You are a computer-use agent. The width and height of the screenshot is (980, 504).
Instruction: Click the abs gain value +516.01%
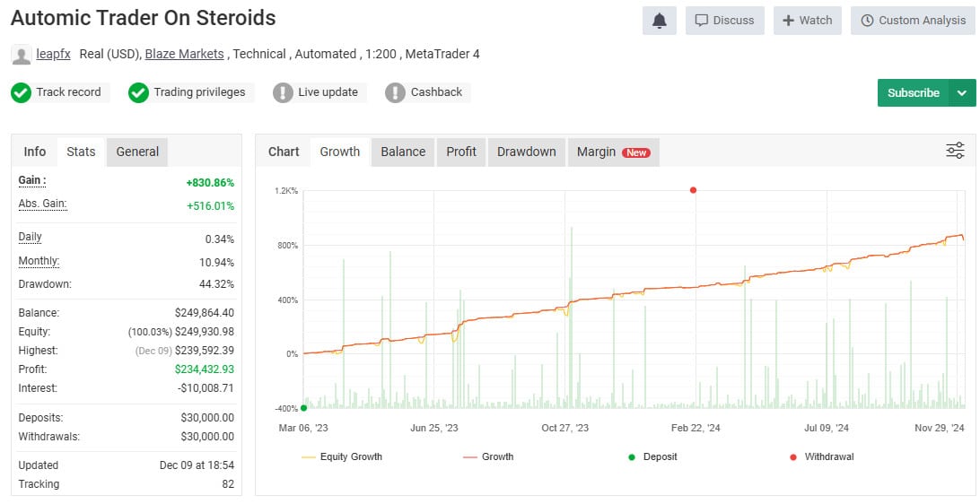(210, 206)
